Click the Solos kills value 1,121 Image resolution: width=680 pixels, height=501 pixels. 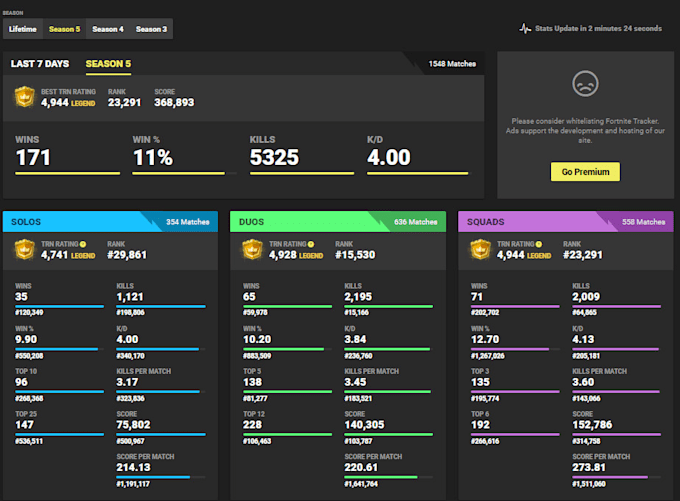130,297
